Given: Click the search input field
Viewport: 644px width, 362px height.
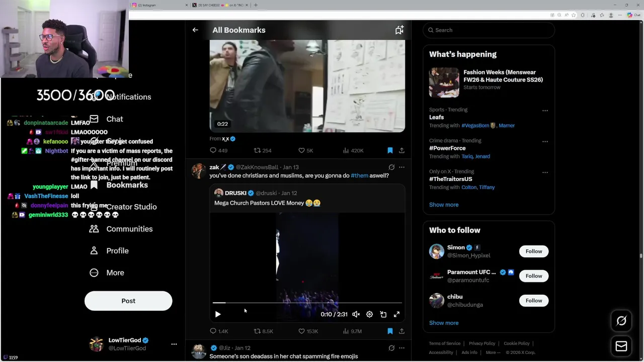Looking at the screenshot, I should coord(489,30).
